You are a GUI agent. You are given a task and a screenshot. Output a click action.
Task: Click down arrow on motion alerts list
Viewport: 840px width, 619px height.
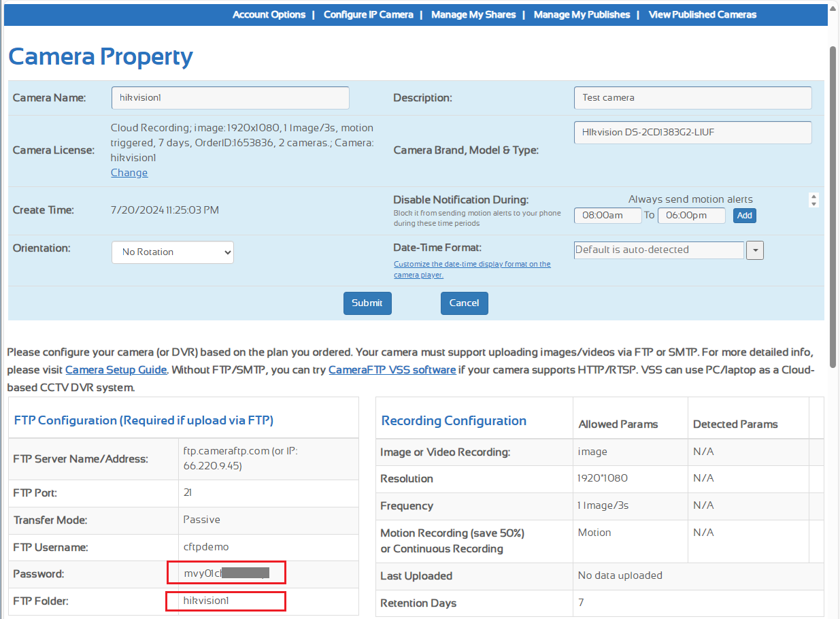[x=813, y=203]
